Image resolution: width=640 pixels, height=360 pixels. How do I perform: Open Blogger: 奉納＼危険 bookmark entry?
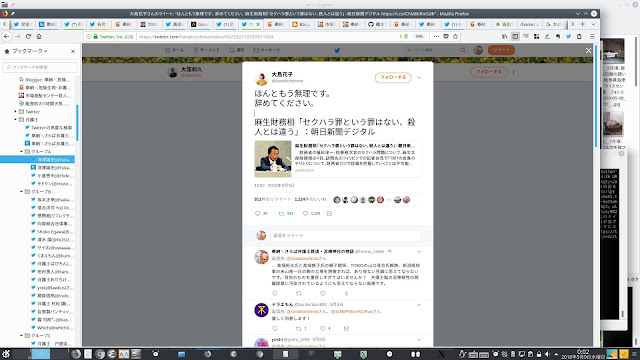coord(44,80)
